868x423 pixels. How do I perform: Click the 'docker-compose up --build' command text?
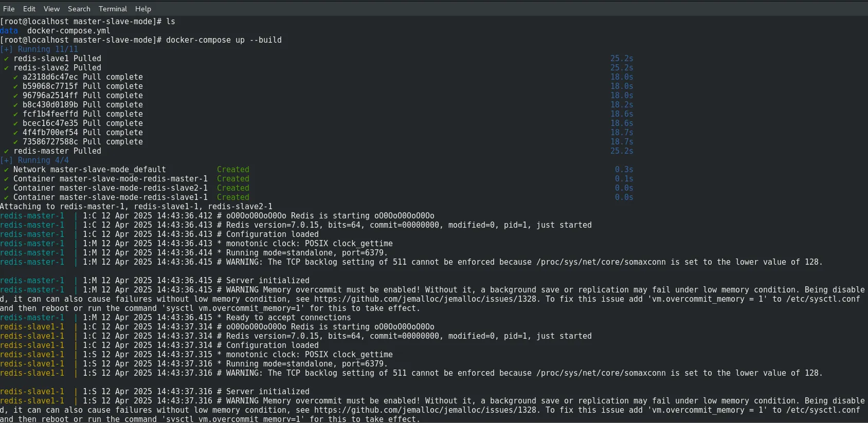[x=224, y=40]
